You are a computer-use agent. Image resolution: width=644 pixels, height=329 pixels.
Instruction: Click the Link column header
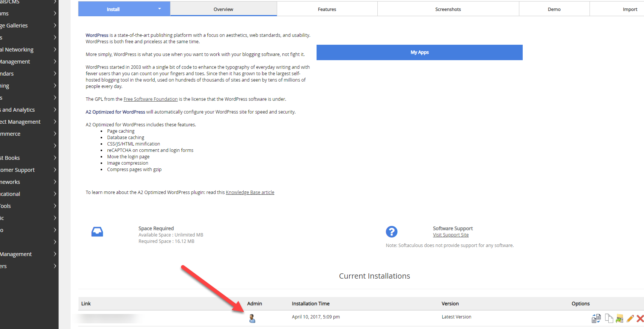86,304
